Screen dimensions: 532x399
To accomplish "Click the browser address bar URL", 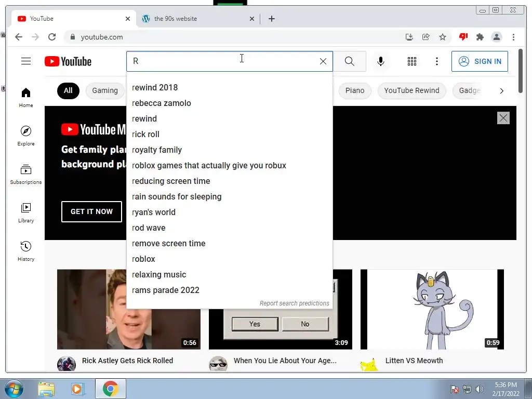I will [x=102, y=37].
